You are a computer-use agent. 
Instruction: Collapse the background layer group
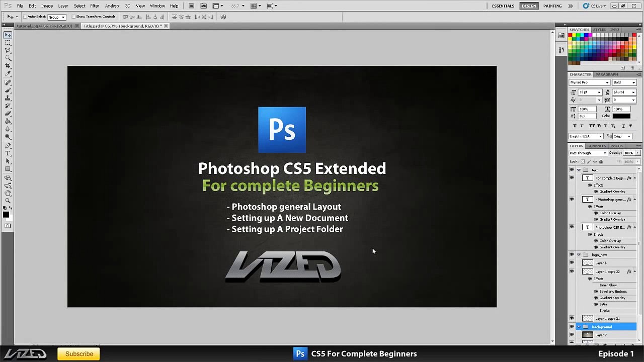click(579, 327)
